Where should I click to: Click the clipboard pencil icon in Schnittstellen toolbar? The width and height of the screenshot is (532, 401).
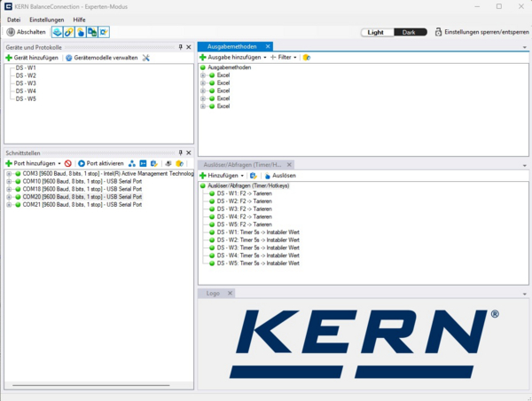tap(154, 163)
